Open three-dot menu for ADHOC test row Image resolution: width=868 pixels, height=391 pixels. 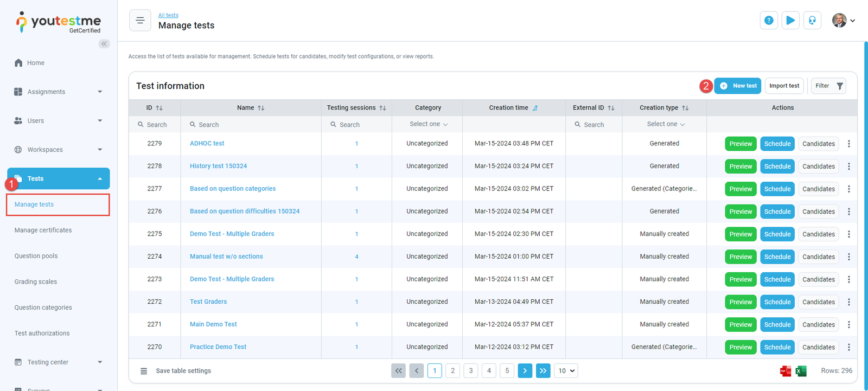coord(849,144)
